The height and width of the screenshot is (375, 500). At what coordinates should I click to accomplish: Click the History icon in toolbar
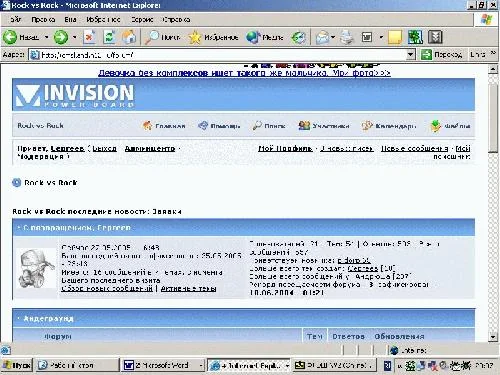tap(298, 37)
